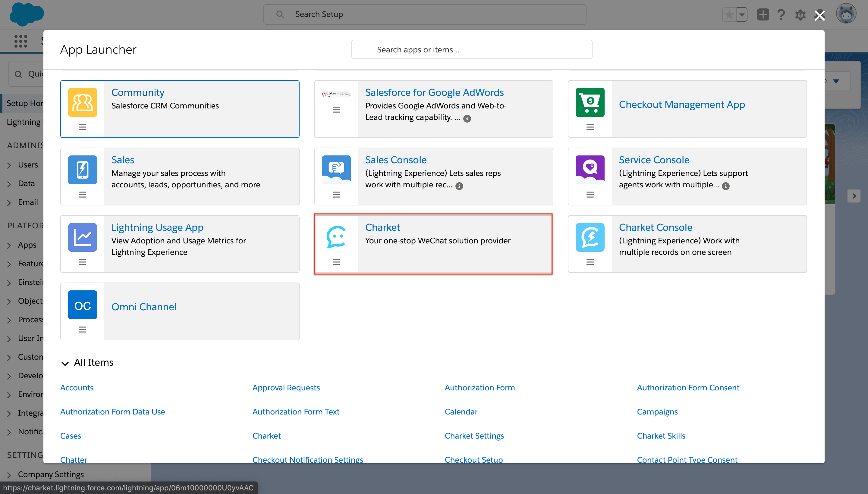This screenshot has height=494, width=868.
Task: Open the Help question mark icon
Action: click(x=781, y=14)
